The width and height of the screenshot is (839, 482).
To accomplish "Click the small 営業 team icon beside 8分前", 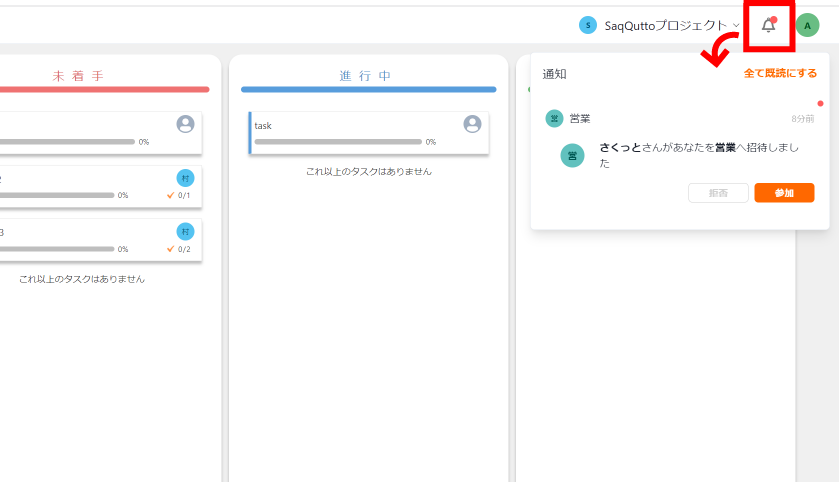I will [554, 118].
